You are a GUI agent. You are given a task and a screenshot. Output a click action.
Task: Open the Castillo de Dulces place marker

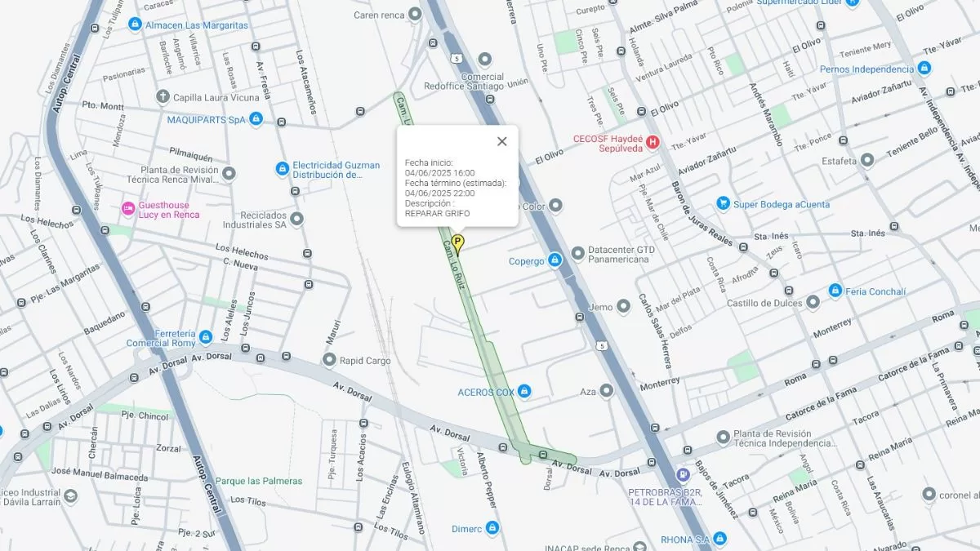pyautogui.click(x=813, y=303)
